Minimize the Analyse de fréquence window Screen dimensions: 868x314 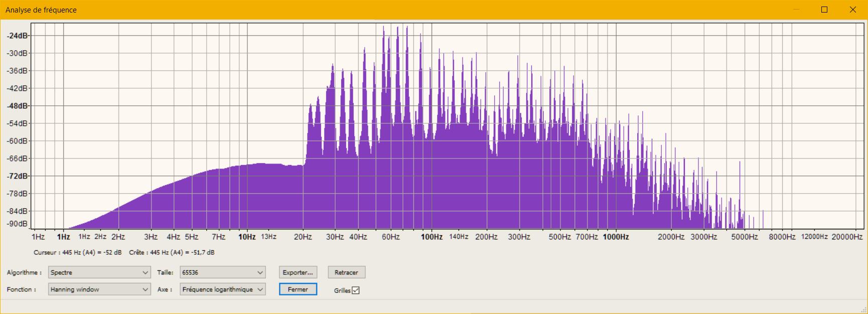(796, 10)
